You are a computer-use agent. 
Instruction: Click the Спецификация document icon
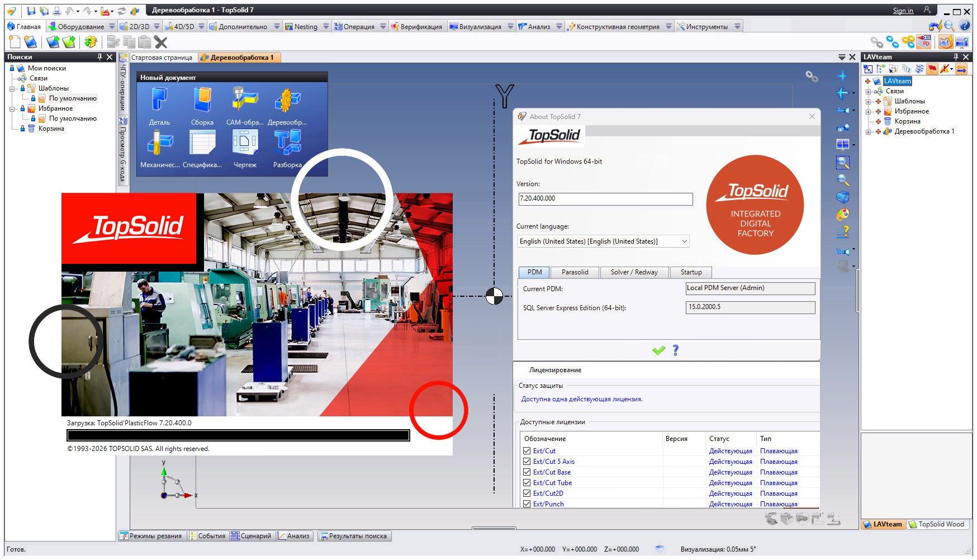click(202, 144)
